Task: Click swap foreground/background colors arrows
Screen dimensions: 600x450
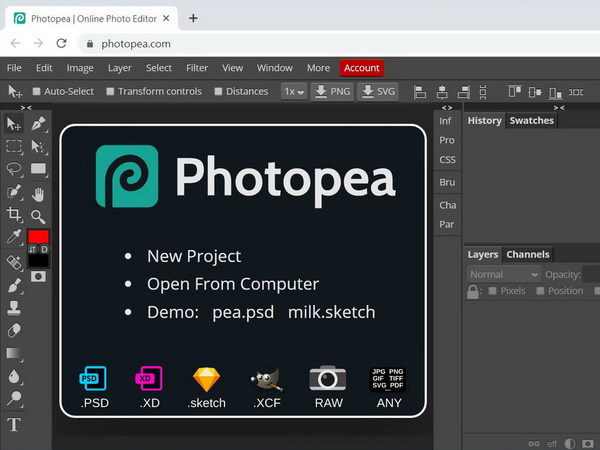Action: coord(33,249)
